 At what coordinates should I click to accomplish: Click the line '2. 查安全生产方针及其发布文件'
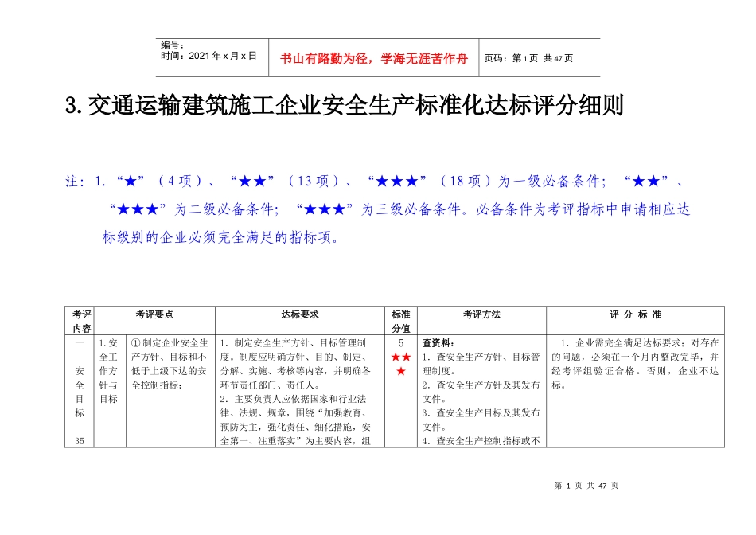click(481, 392)
